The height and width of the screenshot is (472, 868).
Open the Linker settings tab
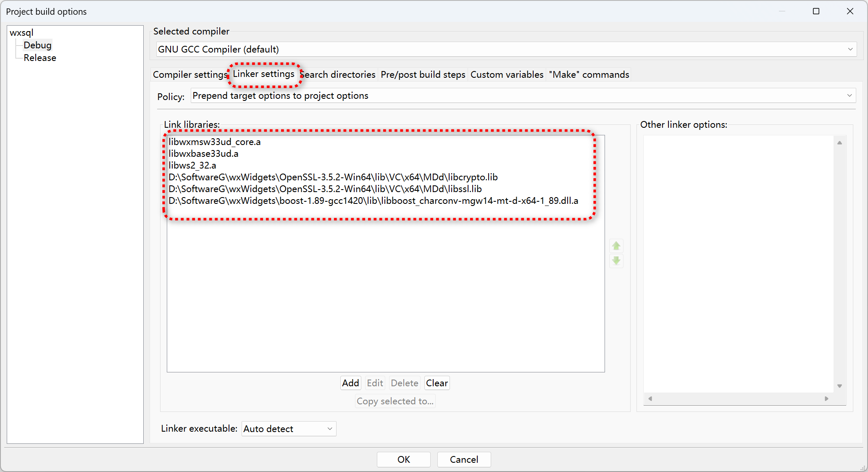[x=263, y=74]
